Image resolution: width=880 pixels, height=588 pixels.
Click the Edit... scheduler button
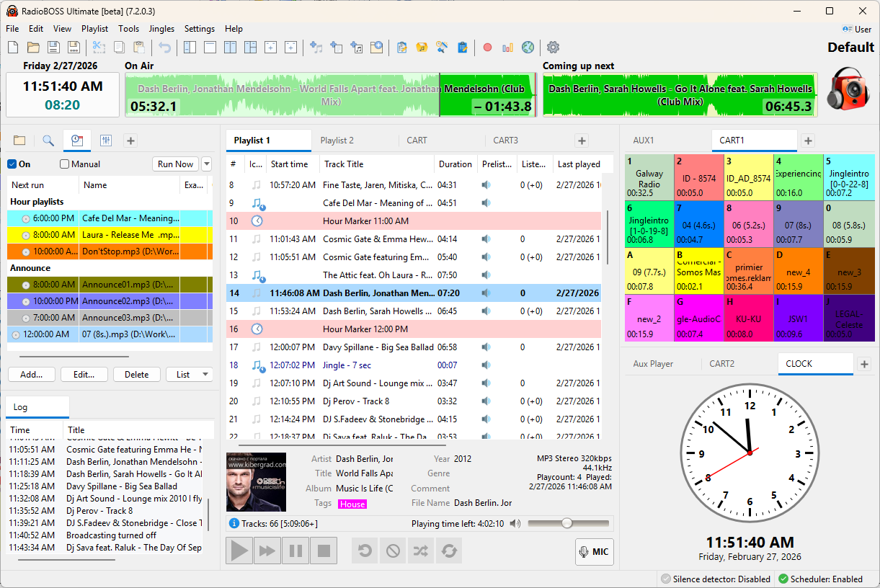84,375
